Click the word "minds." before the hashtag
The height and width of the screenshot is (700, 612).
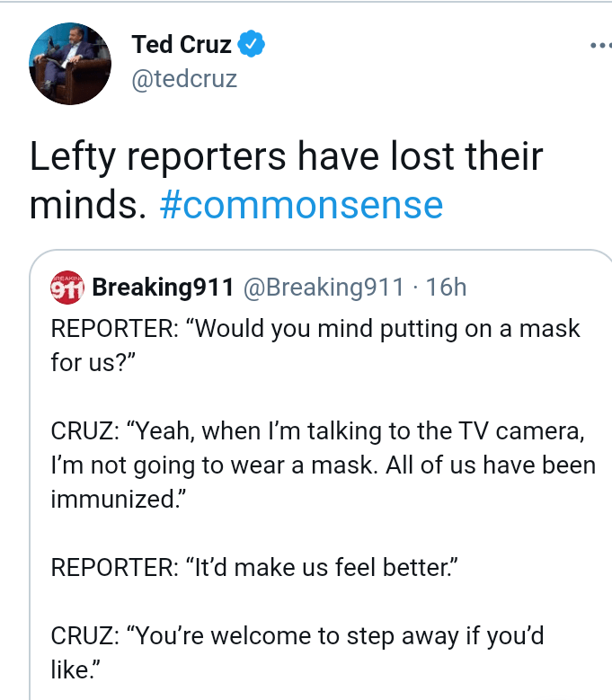coord(87,205)
